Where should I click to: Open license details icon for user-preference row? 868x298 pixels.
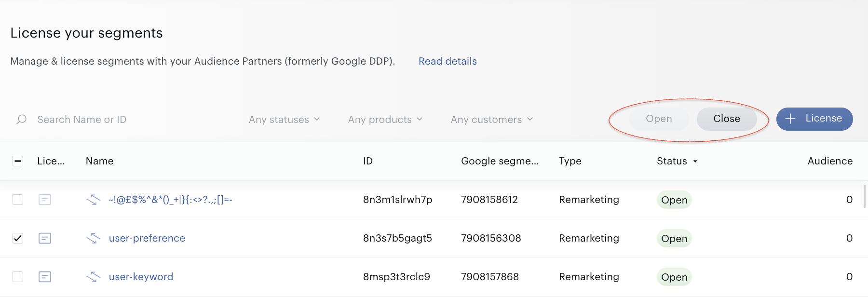(x=45, y=238)
